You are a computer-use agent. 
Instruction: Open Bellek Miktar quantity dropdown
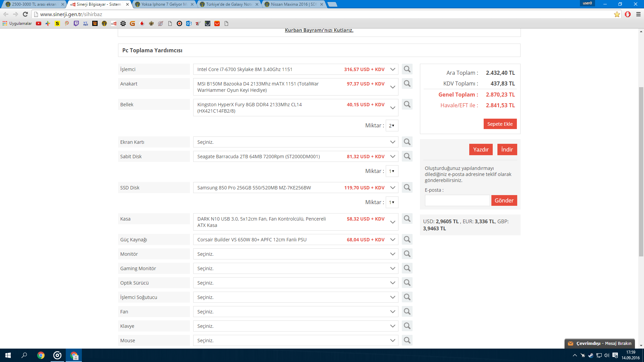392,125
